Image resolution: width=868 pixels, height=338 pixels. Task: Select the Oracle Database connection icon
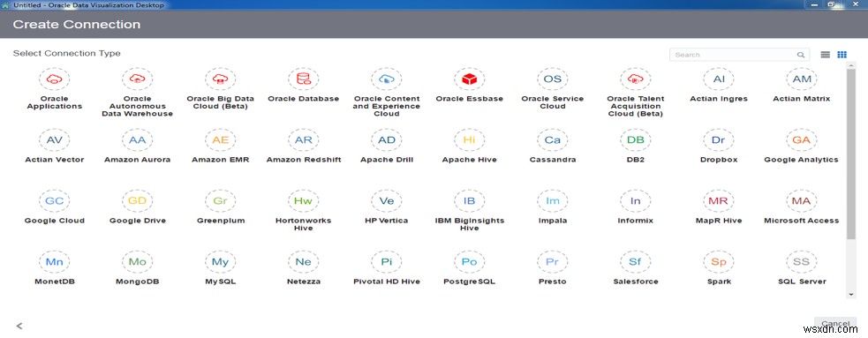pyautogui.click(x=304, y=79)
